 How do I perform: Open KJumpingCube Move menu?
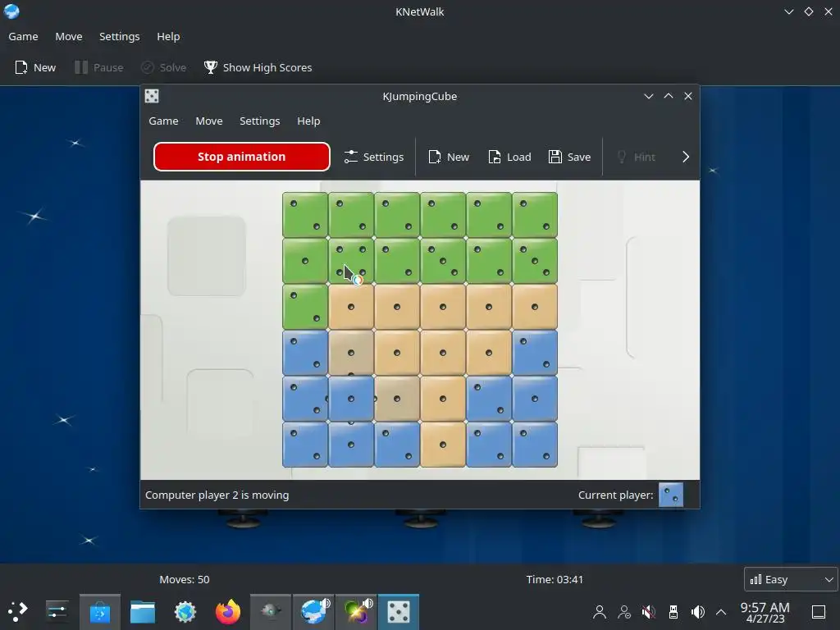point(209,121)
